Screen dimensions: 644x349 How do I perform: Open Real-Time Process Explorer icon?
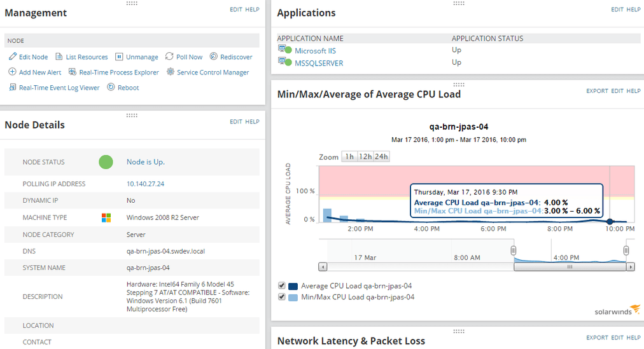73,72
